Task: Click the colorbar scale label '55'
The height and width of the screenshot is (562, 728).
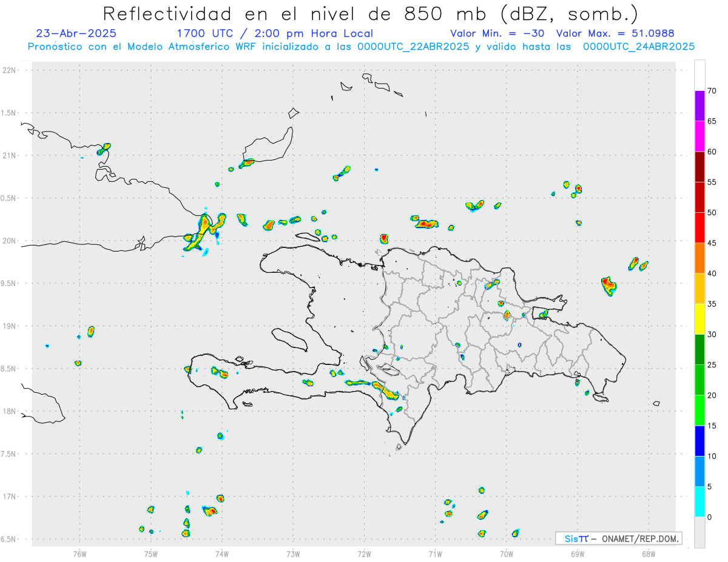Action: tap(712, 182)
